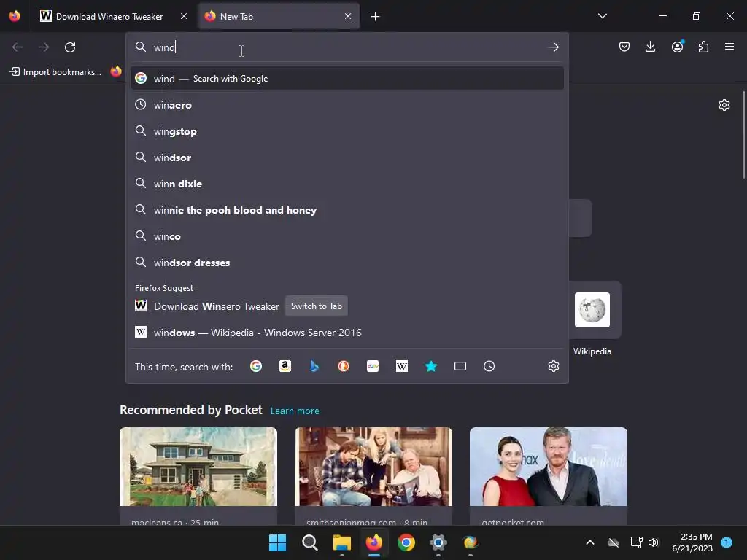
Task: Choose the 'windsor dresses' suggestion
Action: coord(347,262)
